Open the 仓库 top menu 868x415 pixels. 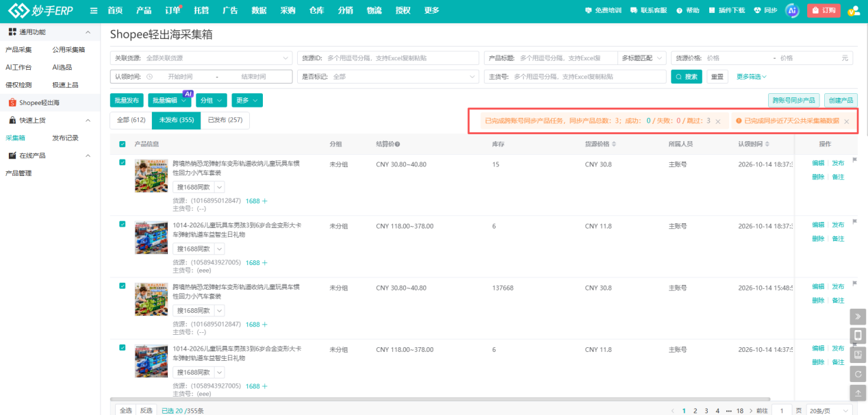[x=316, y=11]
